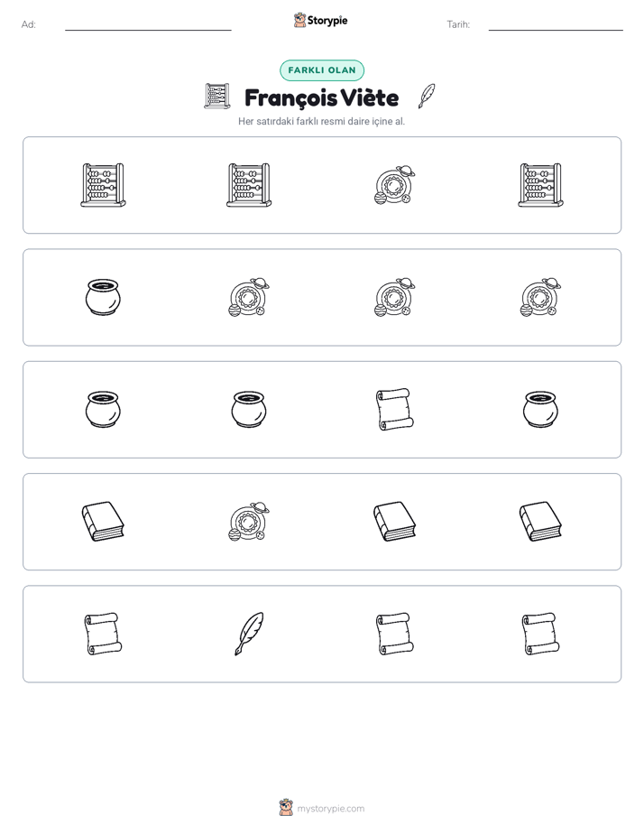Select the cauldron picture in row two
The image size is (644, 834).
pyautogui.click(x=103, y=297)
